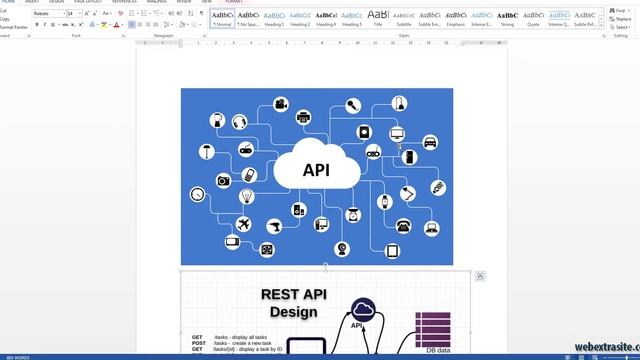Apply Title style
The width and height of the screenshot is (640, 360).
click(x=378, y=19)
